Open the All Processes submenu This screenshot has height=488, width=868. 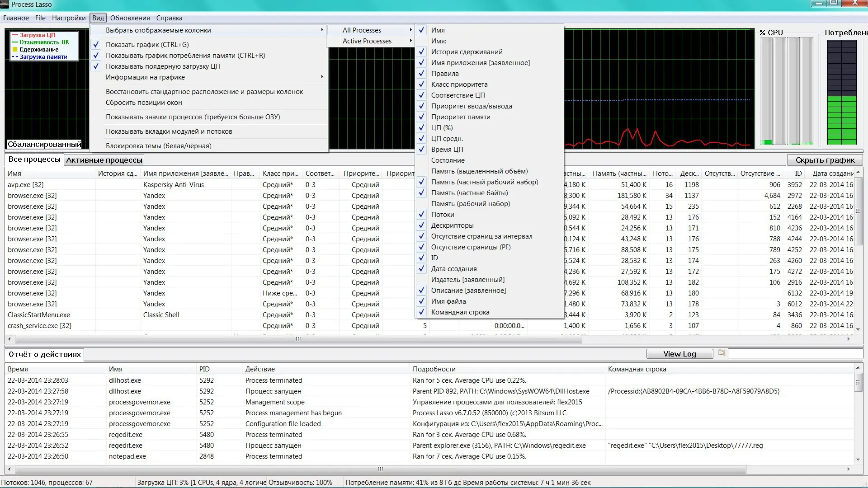(362, 30)
